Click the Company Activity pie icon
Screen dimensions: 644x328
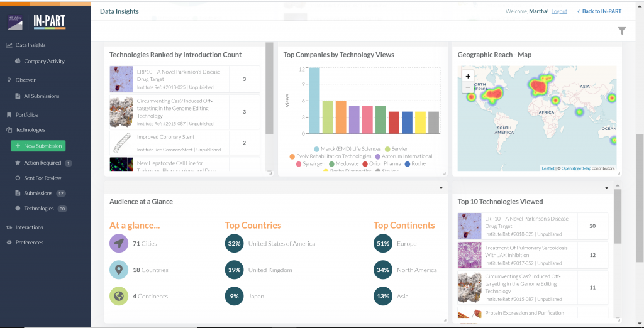[x=18, y=61]
